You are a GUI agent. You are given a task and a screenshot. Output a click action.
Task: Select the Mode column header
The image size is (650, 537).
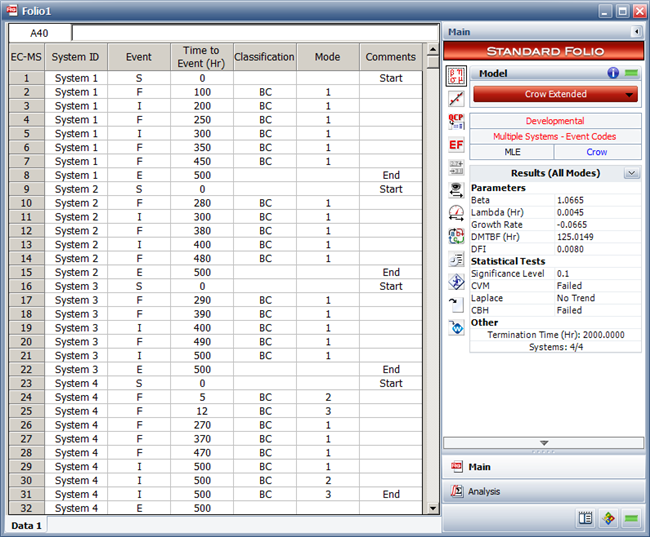tap(328, 57)
